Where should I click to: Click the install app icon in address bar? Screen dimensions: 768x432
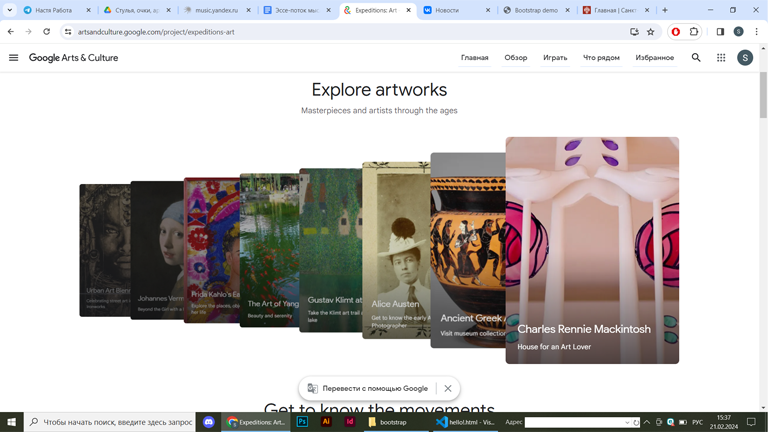(x=634, y=32)
